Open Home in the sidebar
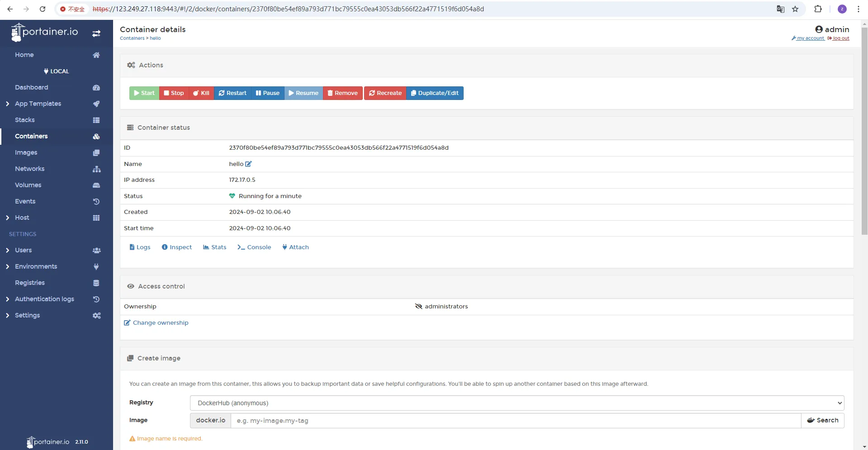 [24, 55]
